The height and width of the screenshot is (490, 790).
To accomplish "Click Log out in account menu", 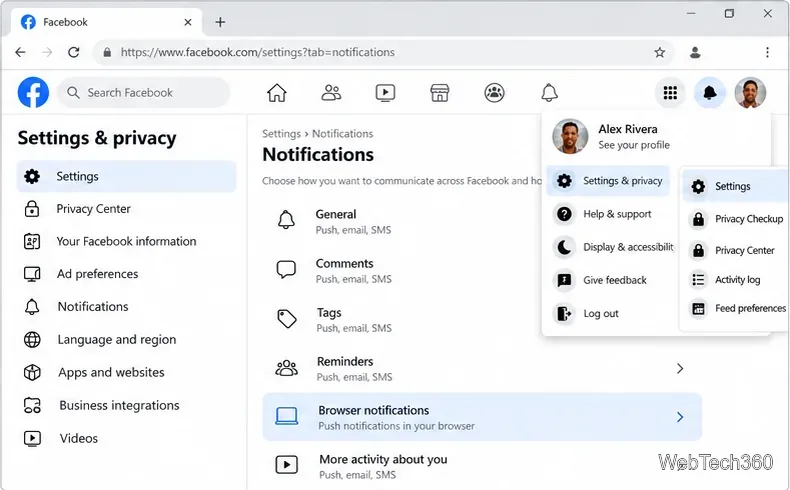I will click(608, 314).
